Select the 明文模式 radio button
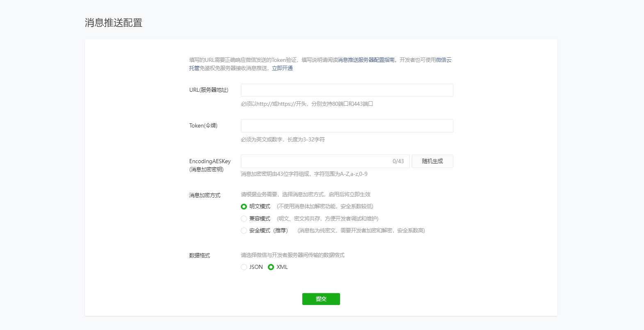 pos(244,207)
